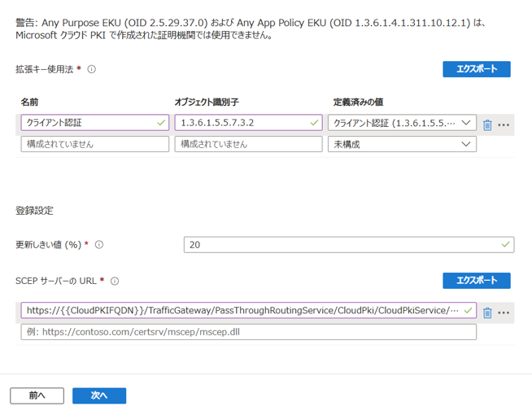Click the Any Purpose EKU warning text
532x415 pixels.
251,28
